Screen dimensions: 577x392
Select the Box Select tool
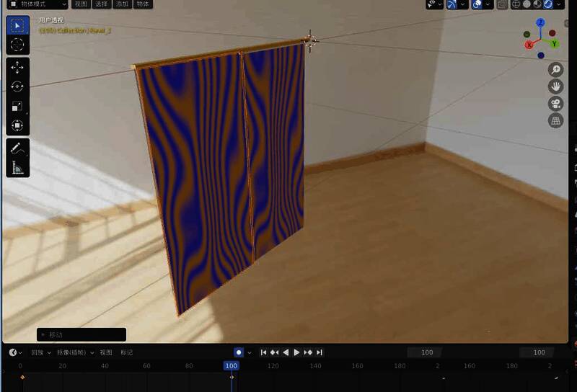coord(17,26)
